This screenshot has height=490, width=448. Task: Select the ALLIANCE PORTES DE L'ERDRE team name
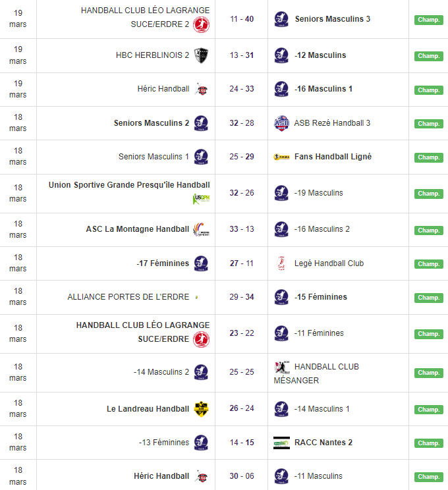(x=128, y=297)
